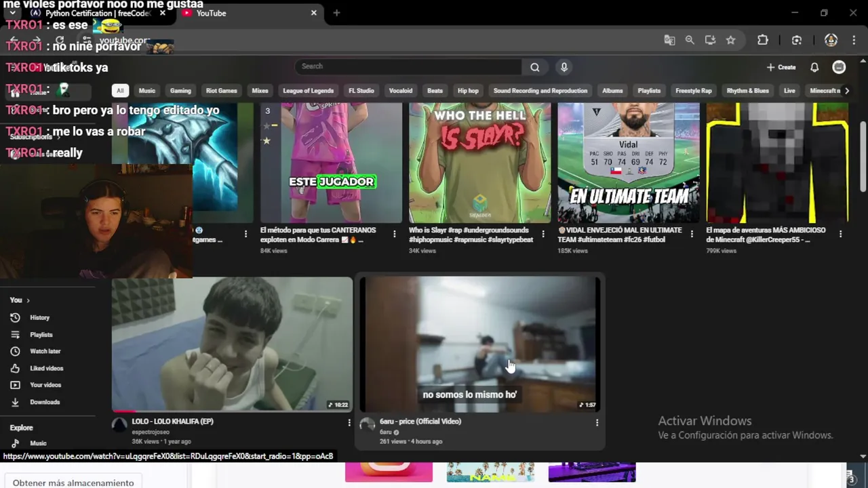Click the 6aru channel avatar
The width and height of the screenshot is (868, 488).
tap(367, 425)
